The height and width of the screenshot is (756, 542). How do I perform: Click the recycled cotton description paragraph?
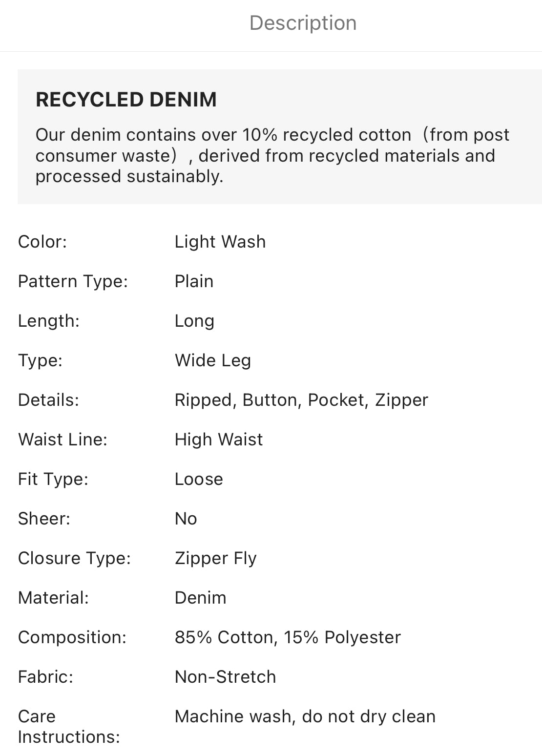click(272, 155)
